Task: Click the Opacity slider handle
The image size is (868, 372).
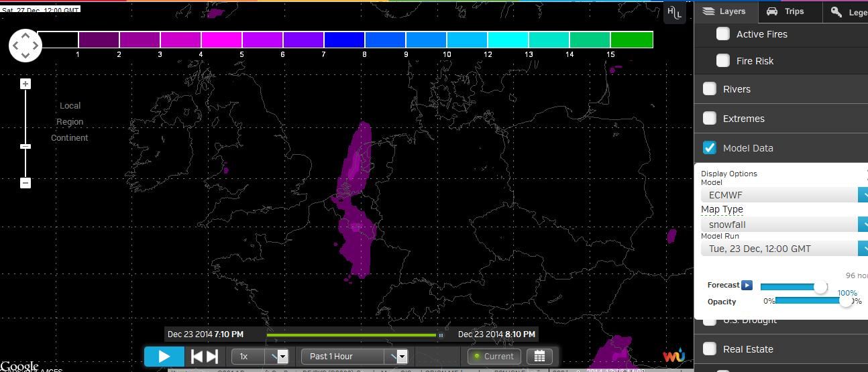Action: [847, 301]
